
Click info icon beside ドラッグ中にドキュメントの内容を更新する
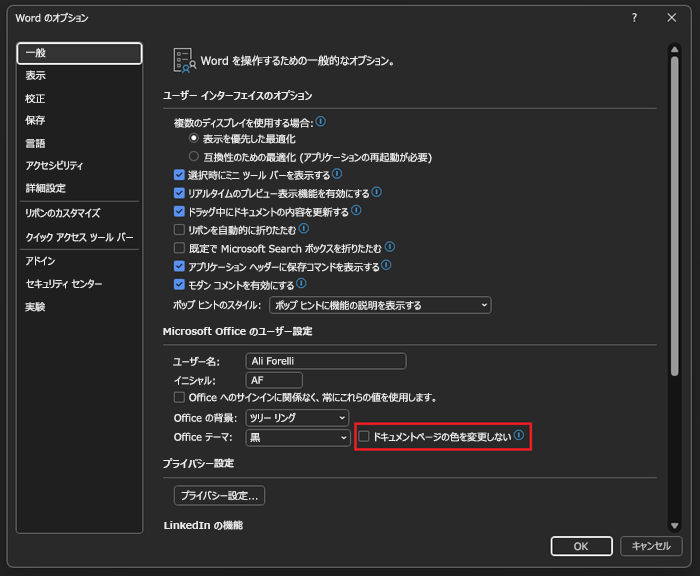tap(356, 211)
